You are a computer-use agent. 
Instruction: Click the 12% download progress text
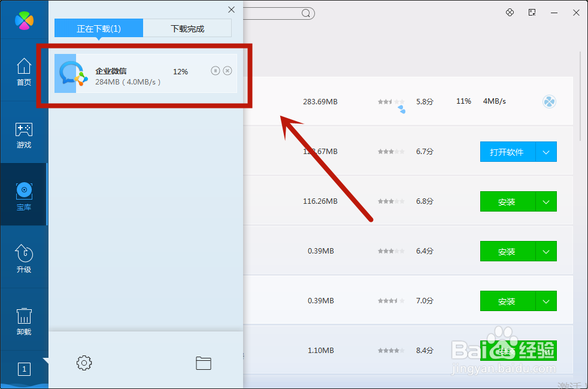(x=180, y=72)
